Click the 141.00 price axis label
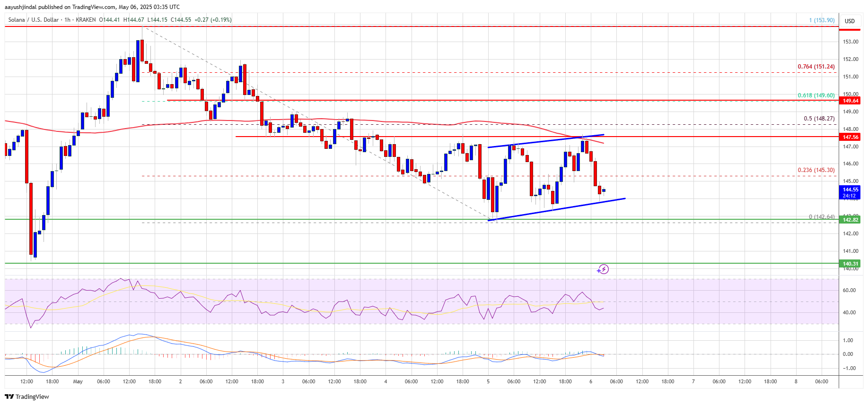Image resolution: width=868 pixels, height=405 pixels. (x=850, y=251)
